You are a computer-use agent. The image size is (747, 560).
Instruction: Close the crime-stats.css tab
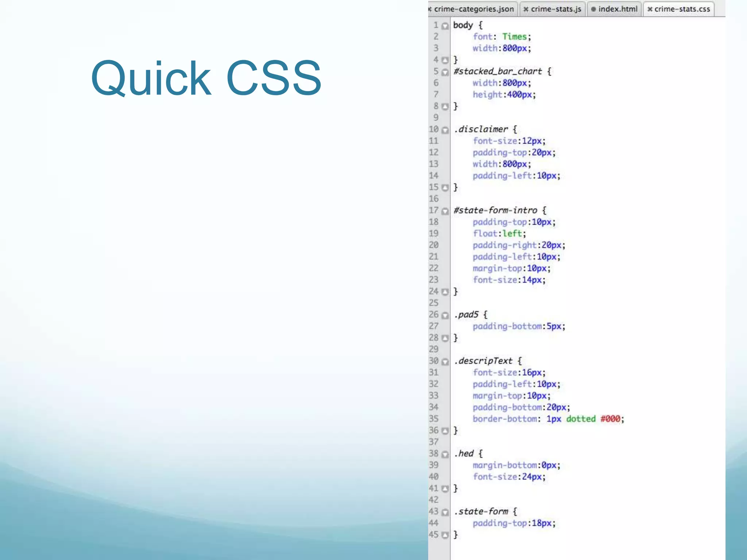point(650,9)
